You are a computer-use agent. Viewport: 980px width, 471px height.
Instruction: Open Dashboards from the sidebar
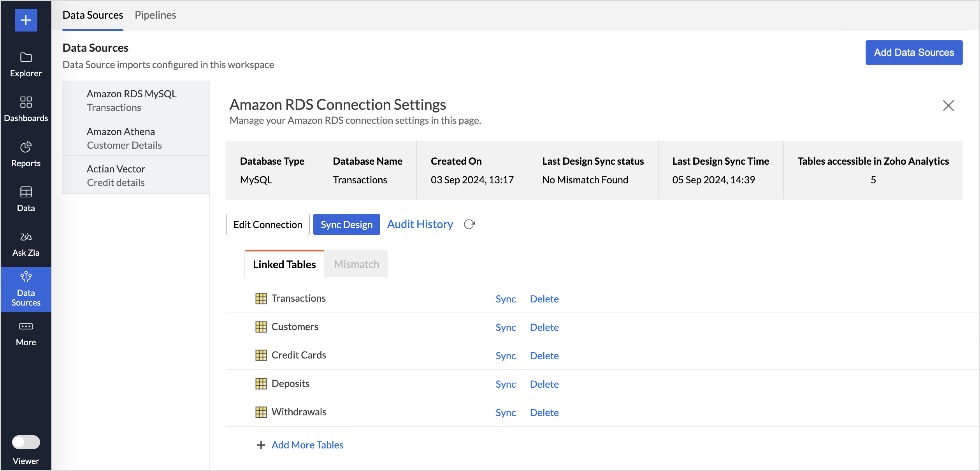(x=26, y=109)
